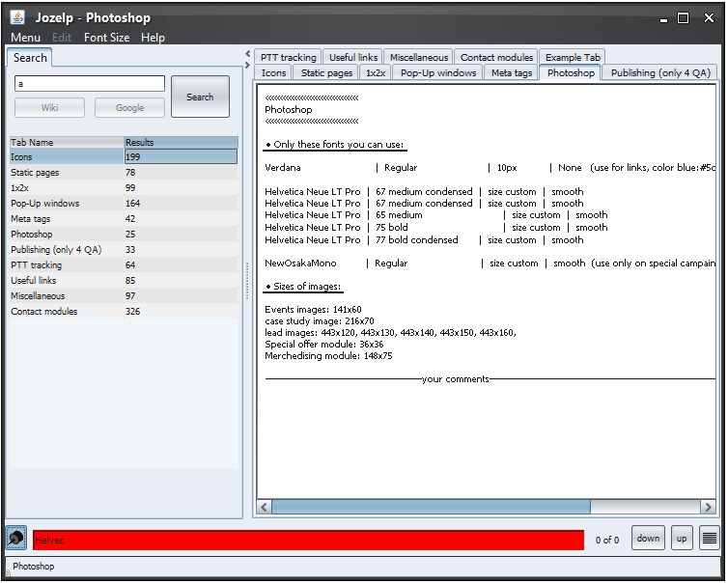Click the 'Merchedising module: 148x75' line
This screenshot has width=728, height=583.
pos(328,356)
